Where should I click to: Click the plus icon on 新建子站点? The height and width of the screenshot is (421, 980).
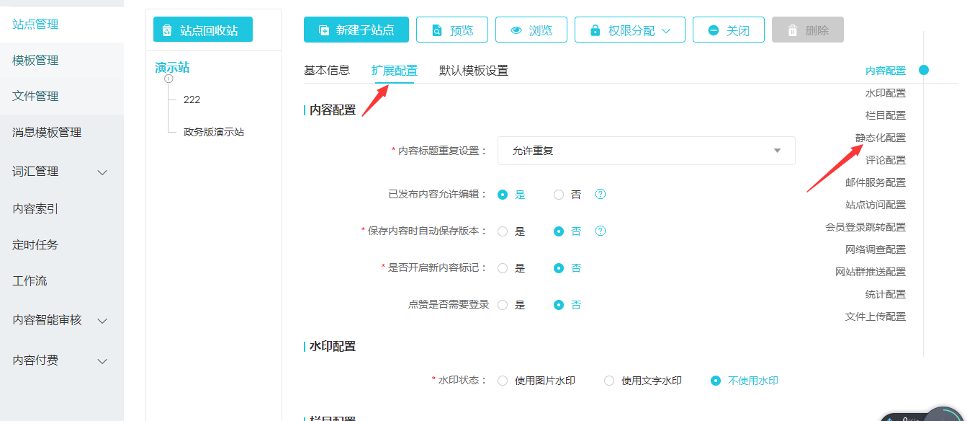(324, 30)
